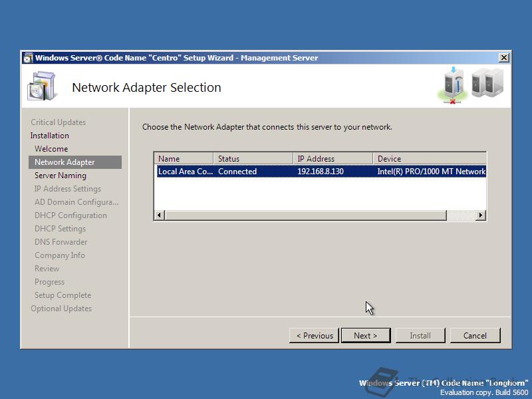Click the server with download arrow icon
The height and width of the screenshot is (399, 532).
point(454,85)
